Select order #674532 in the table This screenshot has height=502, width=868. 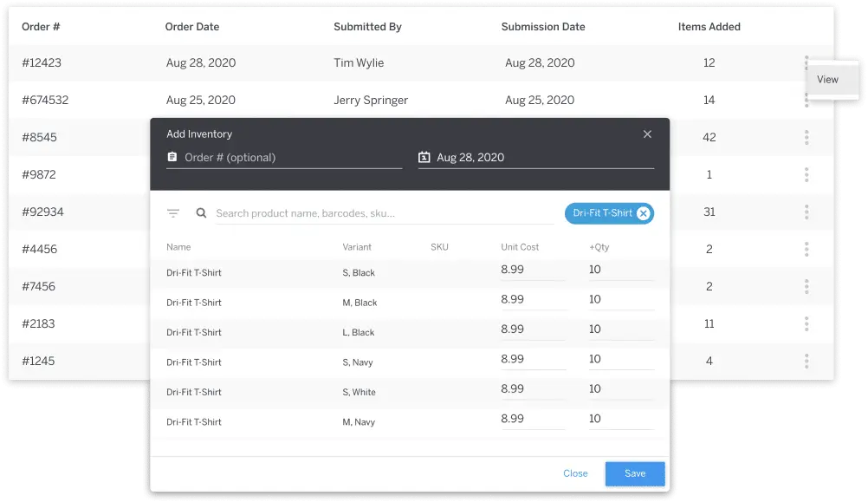click(x=45, y=101)
